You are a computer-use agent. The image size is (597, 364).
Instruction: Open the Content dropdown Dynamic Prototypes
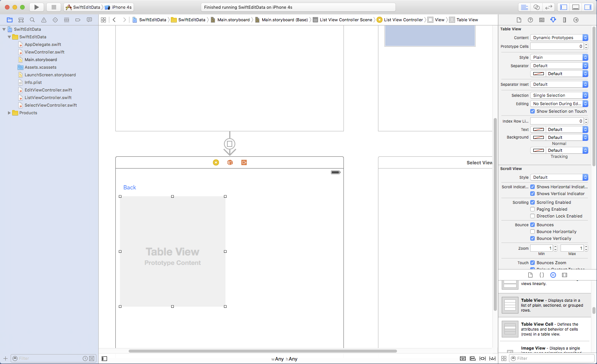[559, 38]
